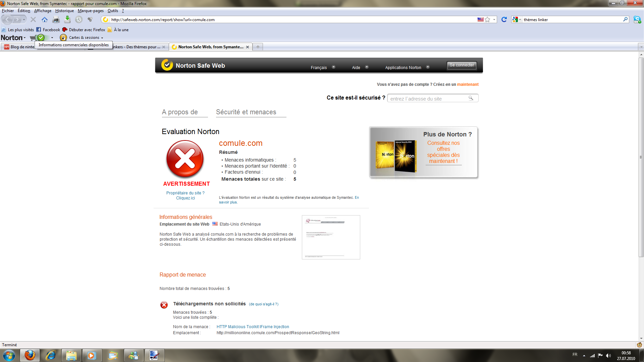Click the Norton special offers banner
Viewport: 644px width, 362px height.
point(424,153)
